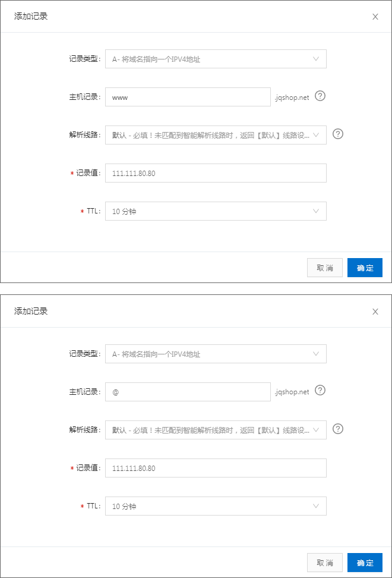Click the 记录值 label in bottom dialog

point(88,468)
